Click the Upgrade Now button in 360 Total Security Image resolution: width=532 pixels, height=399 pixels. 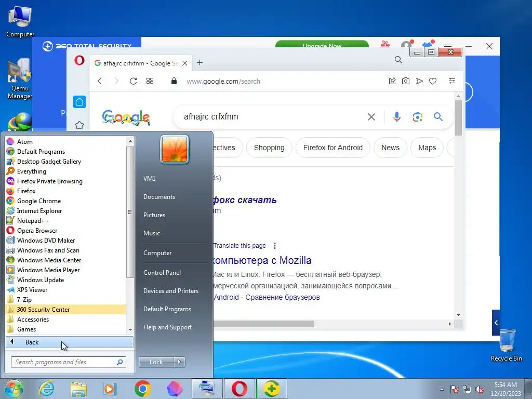coord(322,45)
